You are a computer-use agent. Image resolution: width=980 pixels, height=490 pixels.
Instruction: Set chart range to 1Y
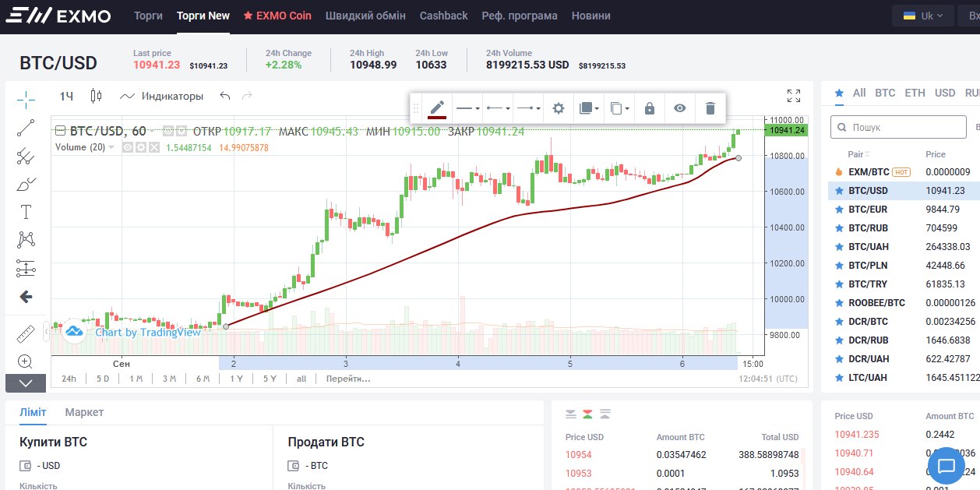[x=236, y=379]
